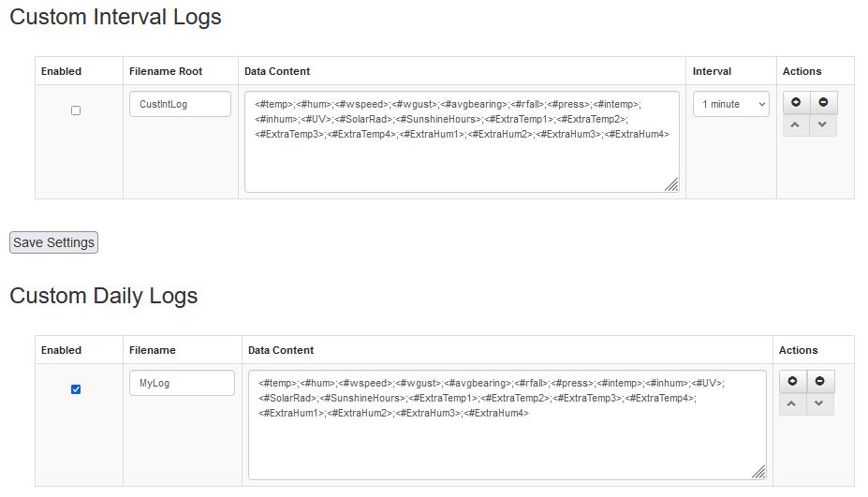Move the CustIntLog row up

796,125
